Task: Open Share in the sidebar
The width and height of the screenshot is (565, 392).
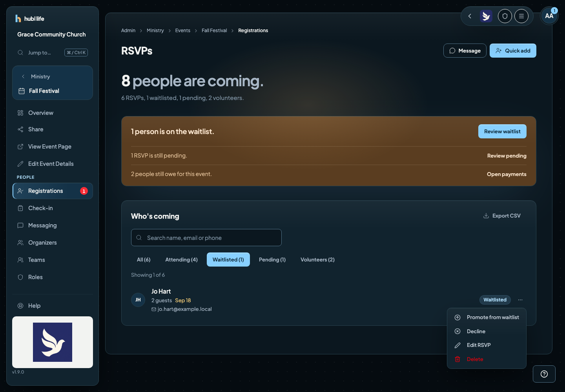Action: tap(53, 129)
